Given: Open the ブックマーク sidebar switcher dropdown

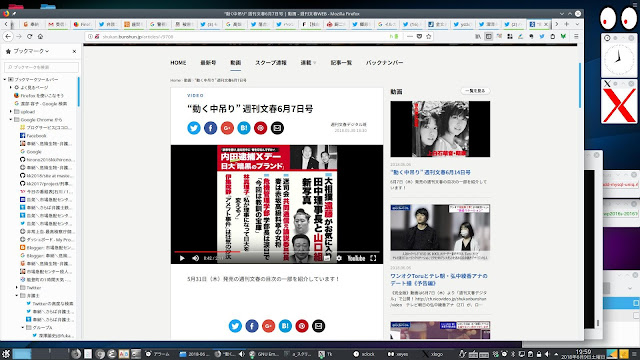Looking at the screenshot, I should click(27, 51).
